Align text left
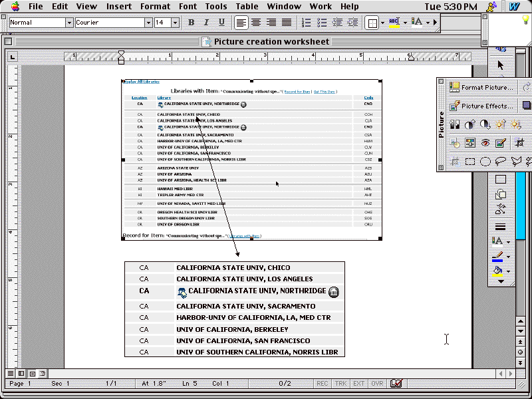This screenshot has width=532, height=399. tap(241, 23)
